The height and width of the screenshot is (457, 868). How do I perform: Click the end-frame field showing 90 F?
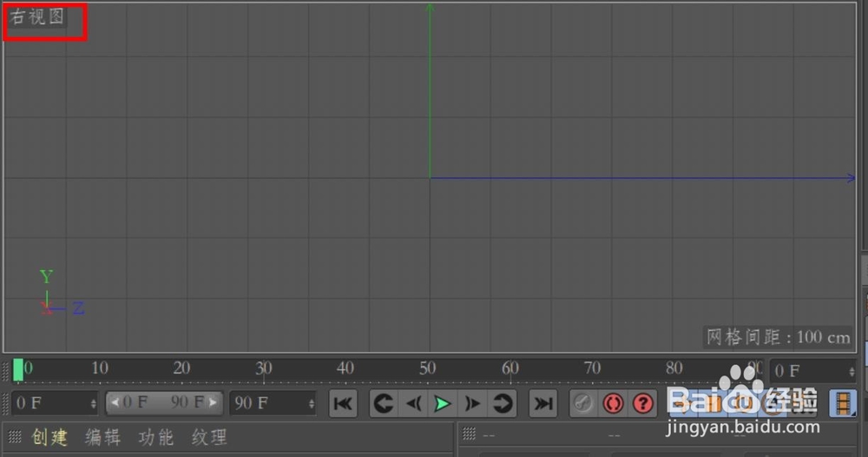tap(273, 403)
